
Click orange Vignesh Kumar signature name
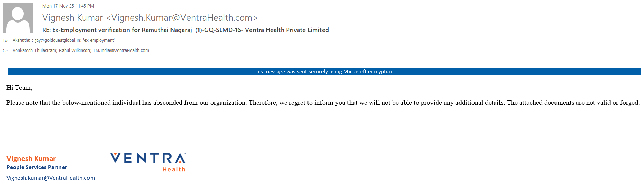click(31, 159)
